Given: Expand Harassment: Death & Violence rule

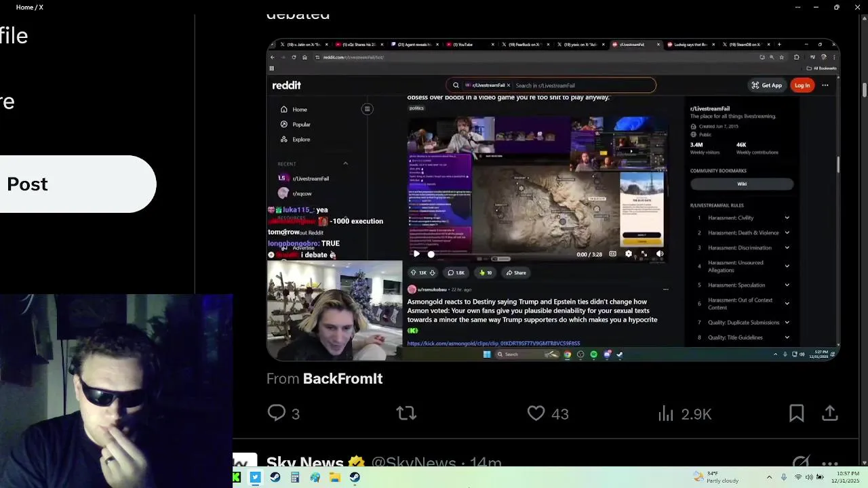Looking at the screenshot, I should pos(787,232).
